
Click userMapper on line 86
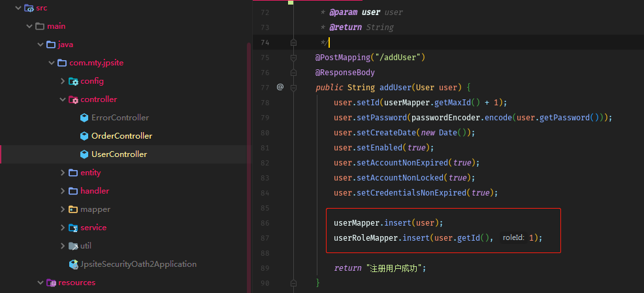tap(357, 223)
